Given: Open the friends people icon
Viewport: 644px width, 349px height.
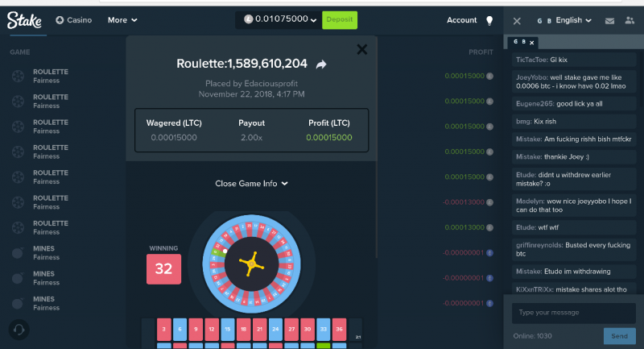Looking at the screenshot, I should coord(630,20).
